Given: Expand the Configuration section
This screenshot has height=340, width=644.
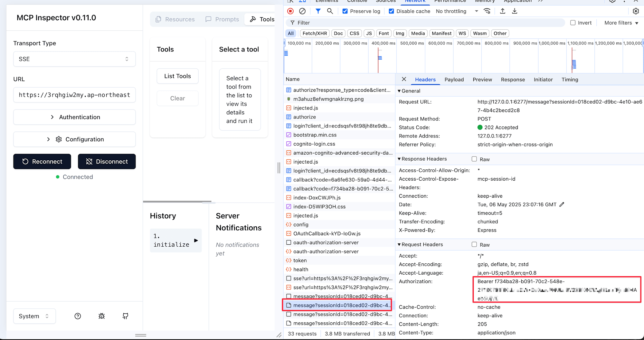Looking at the screenshot, I should click(74, 139).
